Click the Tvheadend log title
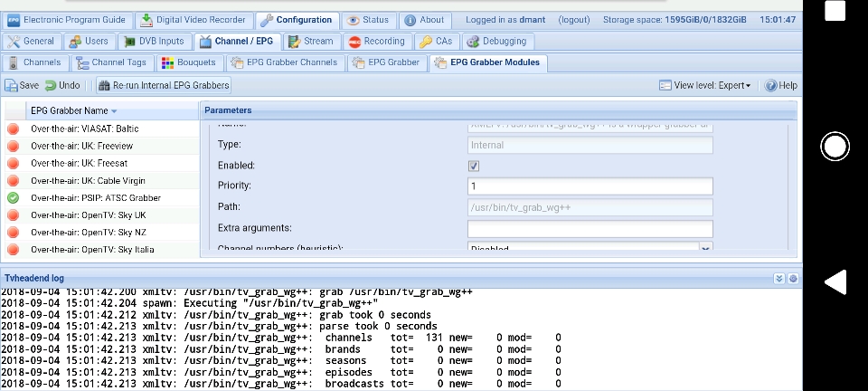Screen dimensions: 868x391 point(34,279)
